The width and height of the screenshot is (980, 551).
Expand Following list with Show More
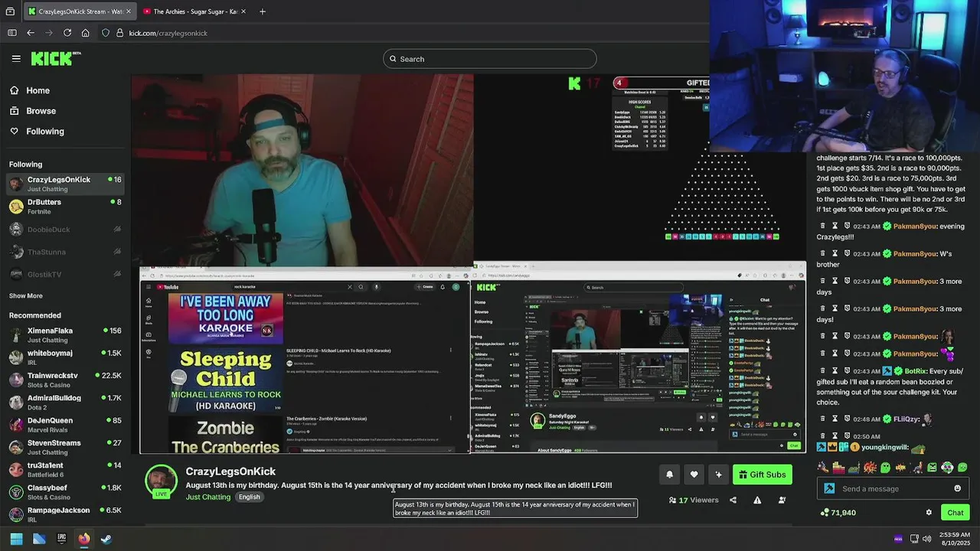coord(26,295)
